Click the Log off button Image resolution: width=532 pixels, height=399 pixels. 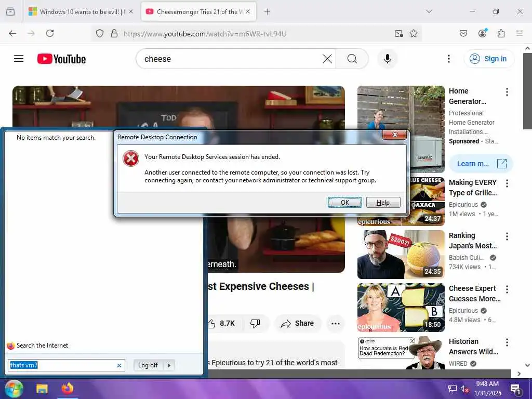148,365
